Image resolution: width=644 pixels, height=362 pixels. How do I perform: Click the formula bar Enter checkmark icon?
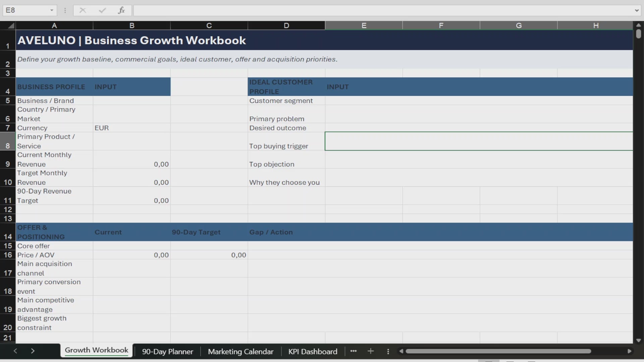102,10
